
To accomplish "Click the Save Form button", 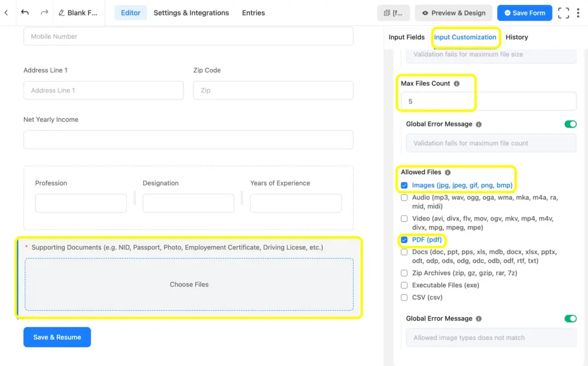I will pyautogui.click(x=524, y=12).
